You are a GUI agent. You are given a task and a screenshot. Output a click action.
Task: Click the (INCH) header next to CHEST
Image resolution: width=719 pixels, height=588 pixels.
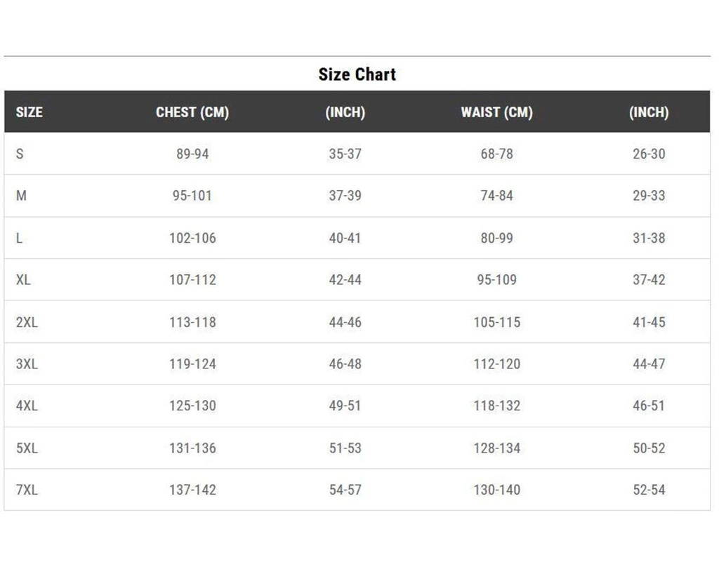tap(345, 112)
